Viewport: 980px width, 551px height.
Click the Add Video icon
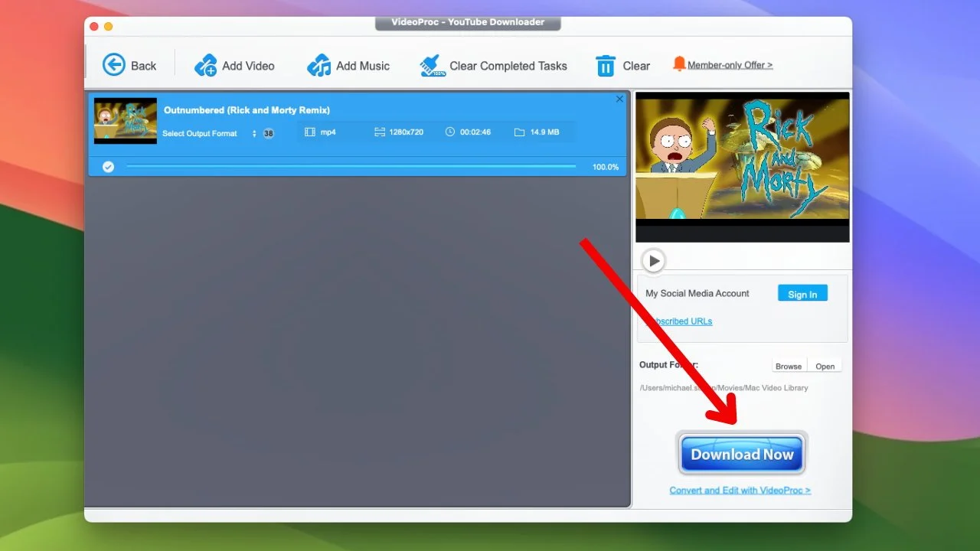(x=205, y=66)
